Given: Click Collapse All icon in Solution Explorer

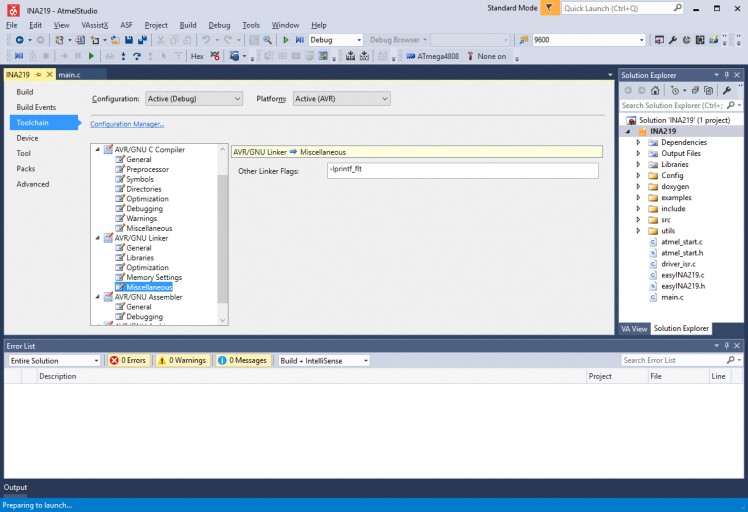Looking at the screenshot, I should pos(693,90).
